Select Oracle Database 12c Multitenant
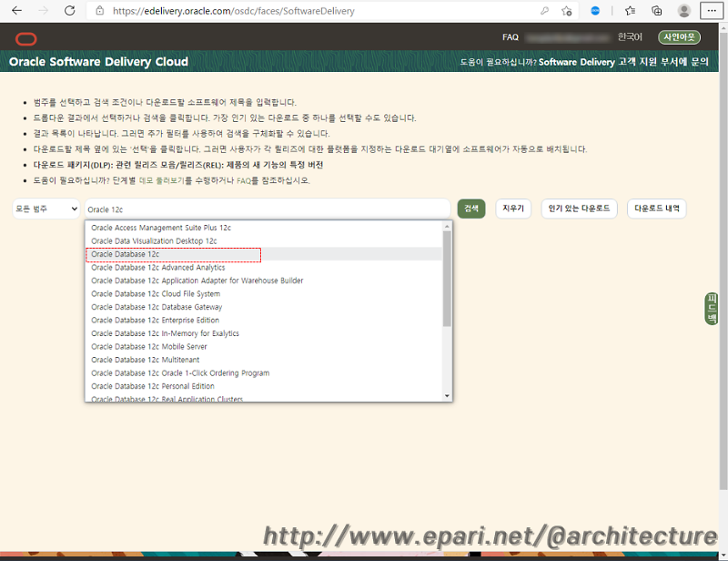 coord(263,360)
